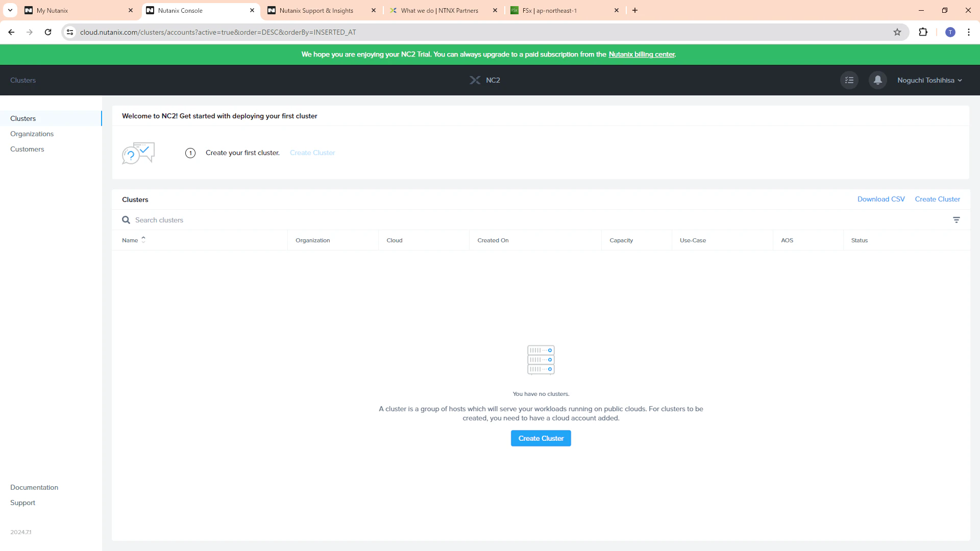View site information icon in address bar
The height and width of the screenshot is (551, 980).
pyautogui.click(x=70, y=32)
